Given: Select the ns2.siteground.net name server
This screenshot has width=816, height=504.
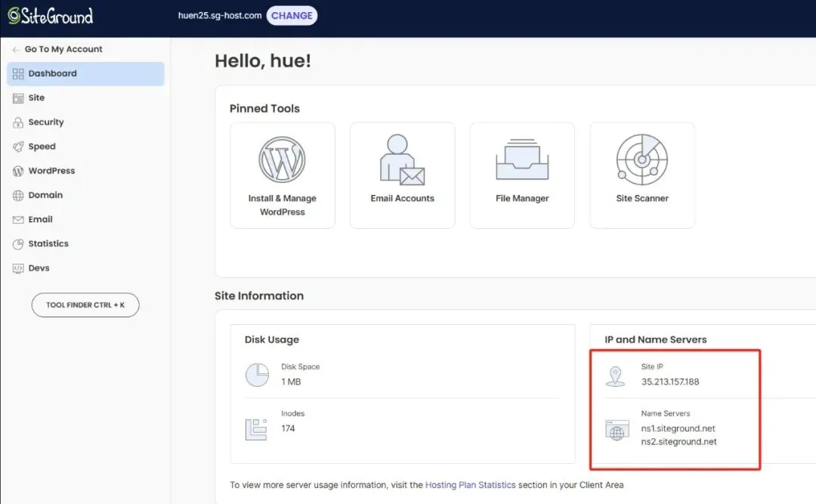Looking at the screenshot, I should point(678,442).
